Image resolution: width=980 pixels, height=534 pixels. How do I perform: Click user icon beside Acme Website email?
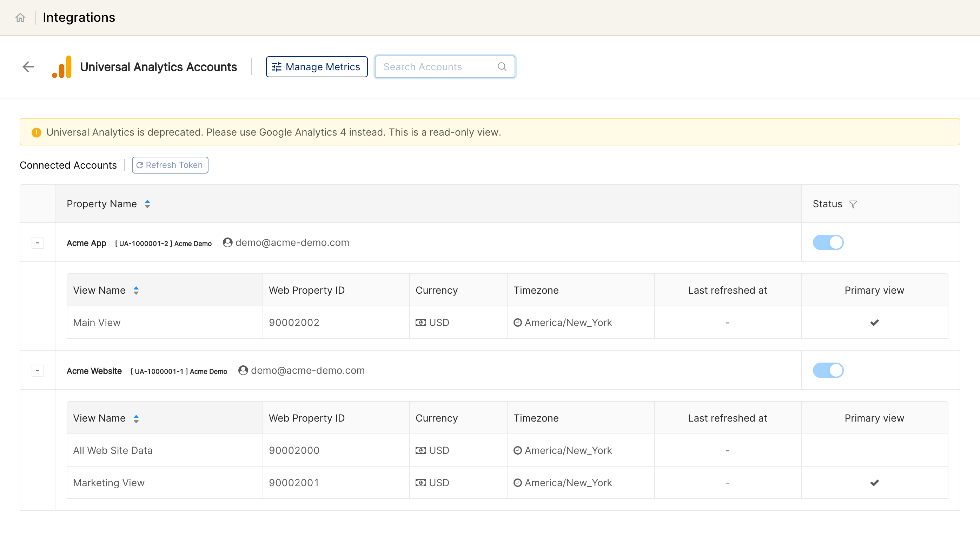[x=243, y=370]
